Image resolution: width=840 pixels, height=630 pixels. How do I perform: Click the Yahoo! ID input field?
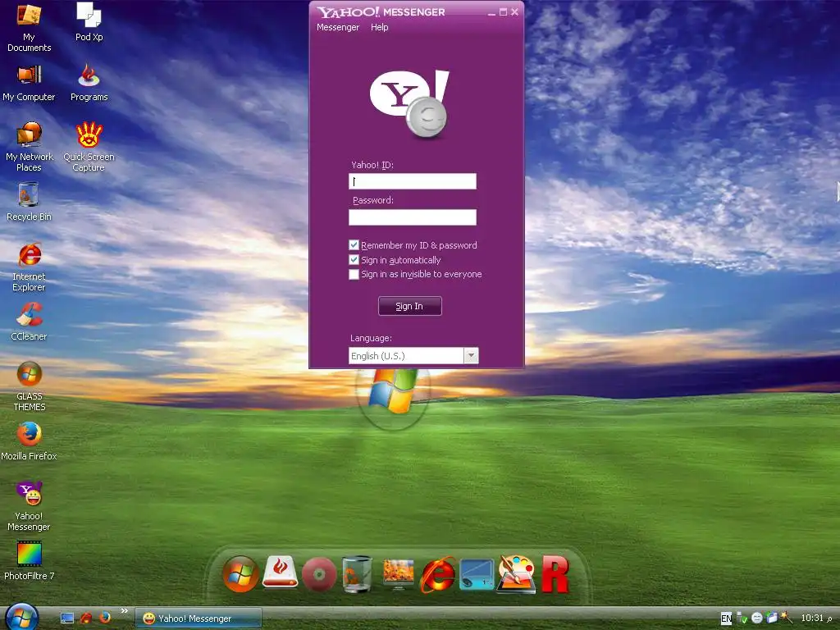click(x=413, y=181)
